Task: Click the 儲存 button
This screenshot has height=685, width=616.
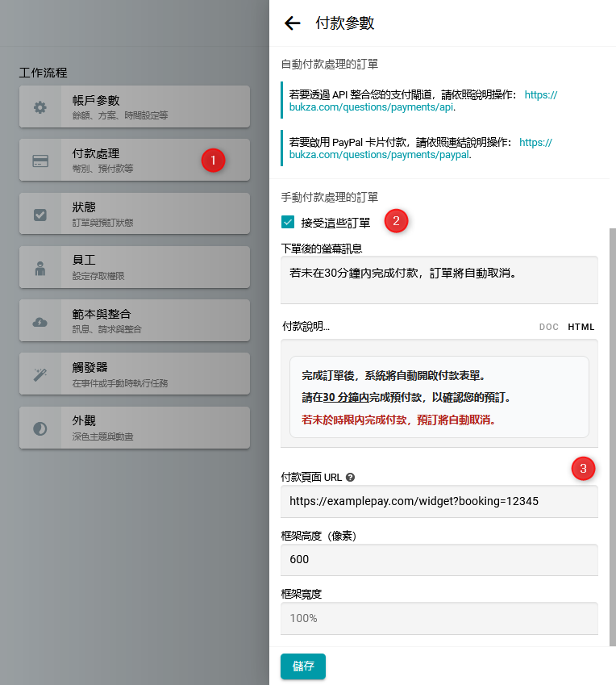Action: pos(303,666)
